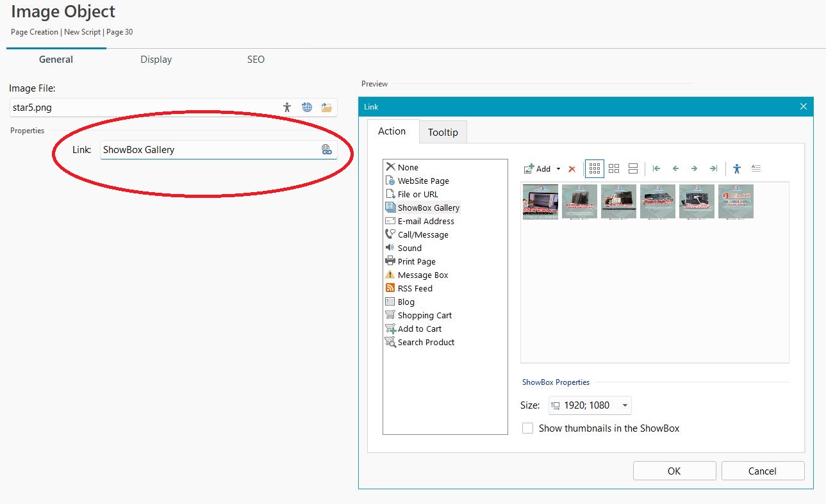The height and width of the screenshot is (504, 826).
Task: Switch to small thumbnails grid view
Action: (594, 168)
